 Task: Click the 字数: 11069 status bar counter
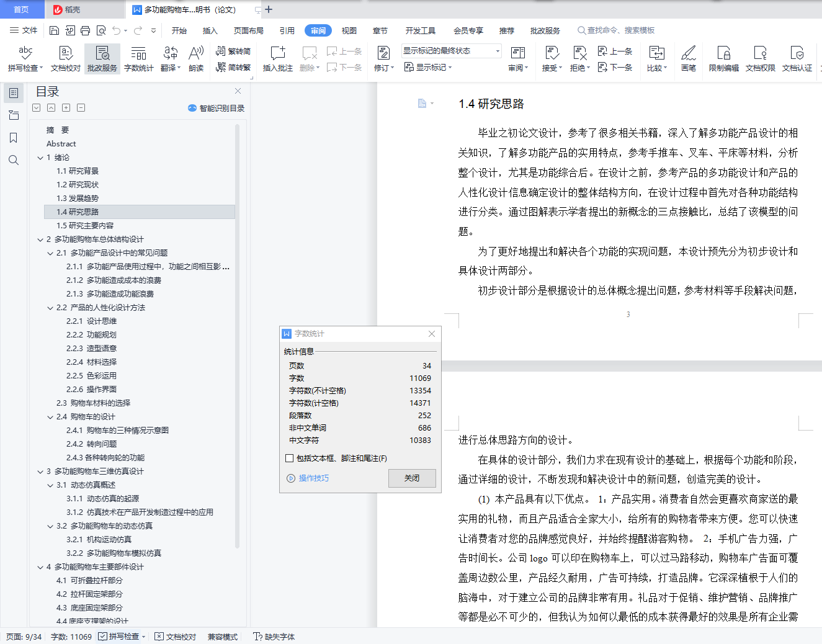tap(71, 637)
